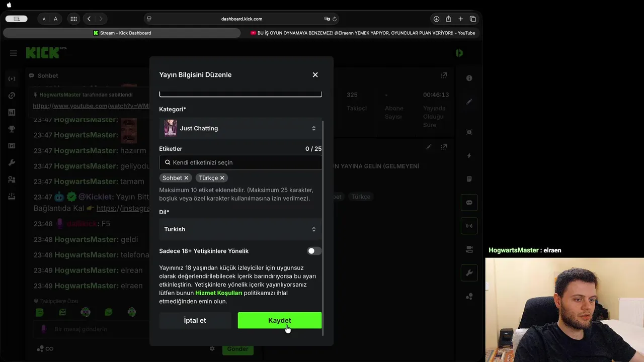Click the green Kaydet button
The image size is (644, 362).
[x=280, y=320]
